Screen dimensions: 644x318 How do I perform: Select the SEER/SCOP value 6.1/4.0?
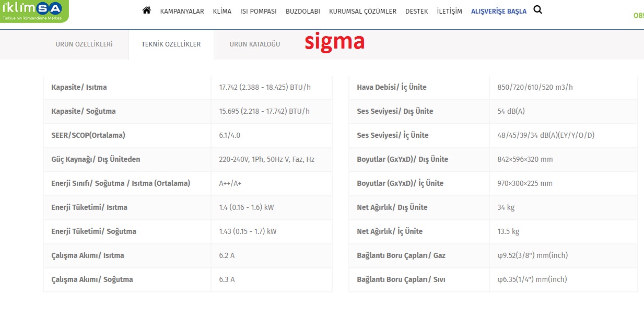coord(230,135)
